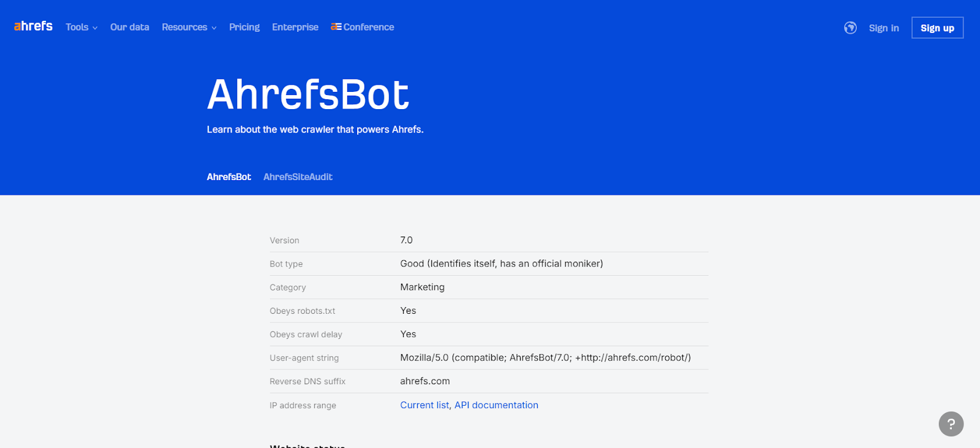This screenshot has width=980, height=448.
Task: Click the 'Obeys crawl delay' label
Action: point(306,335)
